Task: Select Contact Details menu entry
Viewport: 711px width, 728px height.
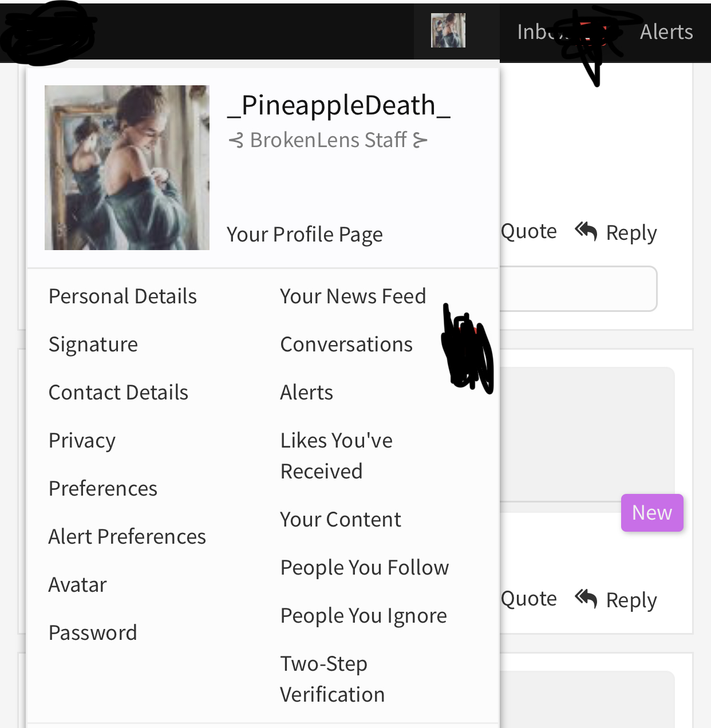Action: [x=118, y=393]
